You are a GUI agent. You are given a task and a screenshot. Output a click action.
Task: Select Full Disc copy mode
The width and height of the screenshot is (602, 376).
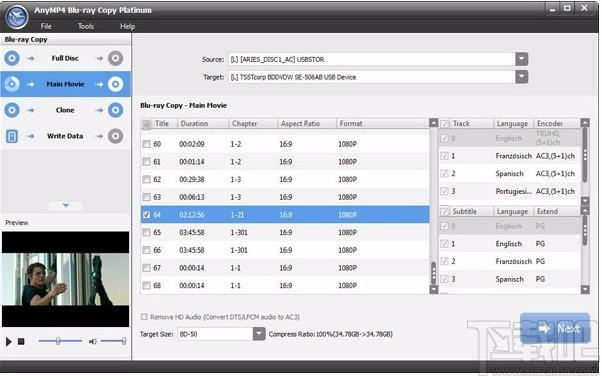(x=65, y=58)
